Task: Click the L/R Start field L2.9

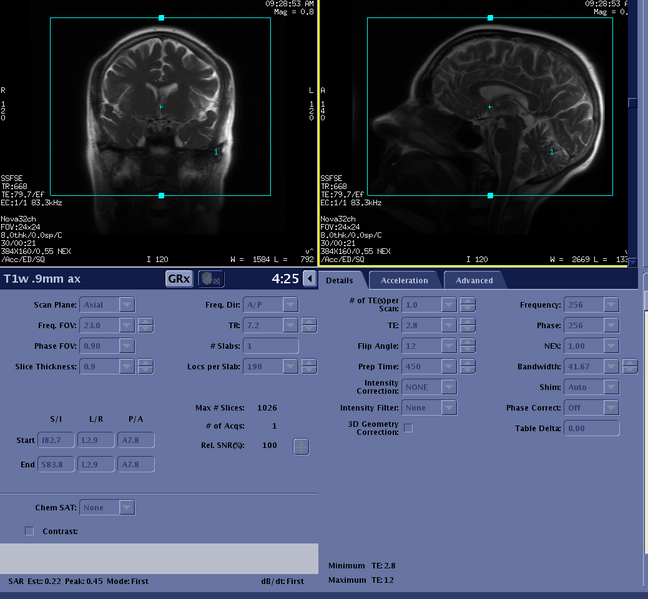Action: pos(96,440)
